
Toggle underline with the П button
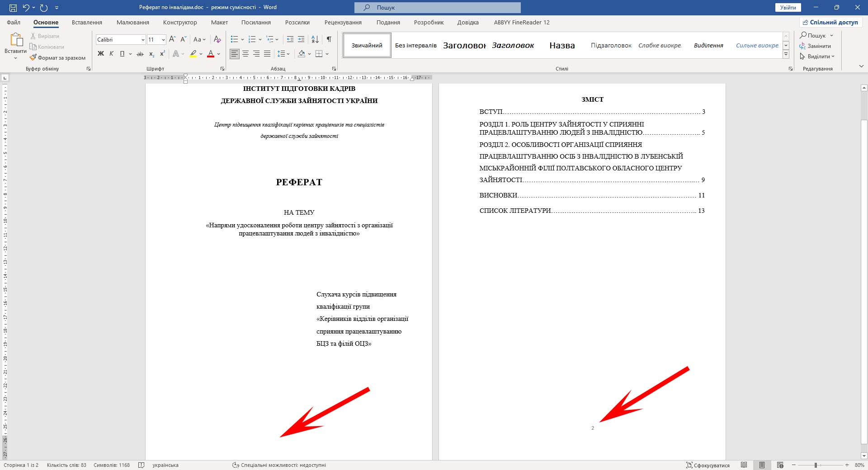click(122, 54)
